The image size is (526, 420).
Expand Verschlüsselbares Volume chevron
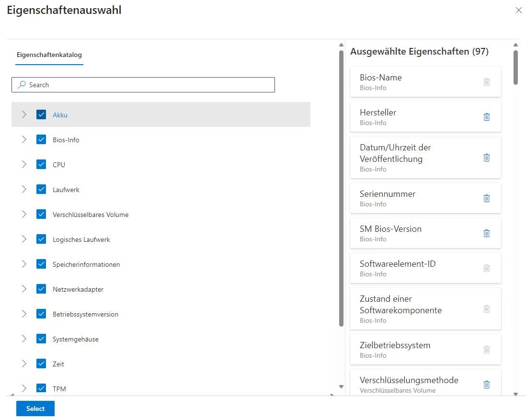(x=24, y=214)
